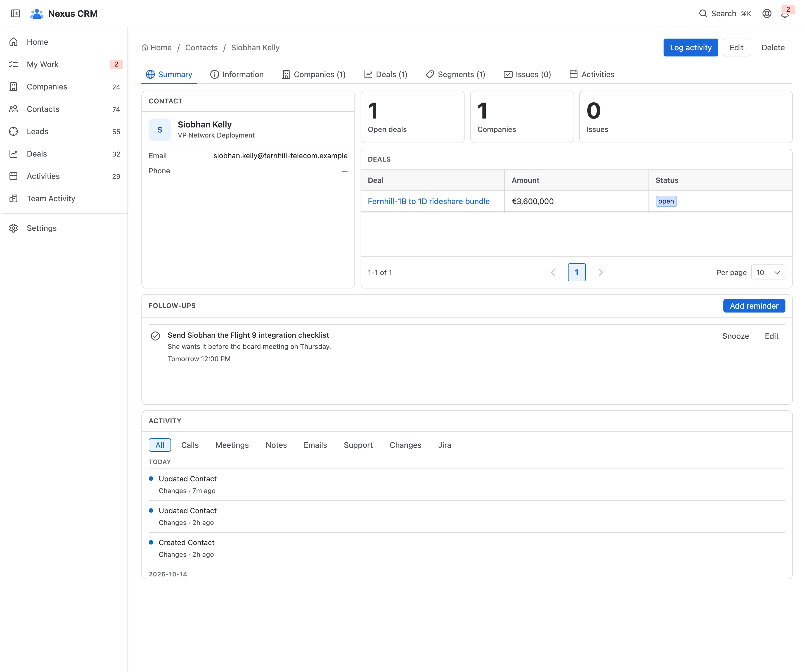Switch to the Deals (1) tab

click(x=386, y=74)
